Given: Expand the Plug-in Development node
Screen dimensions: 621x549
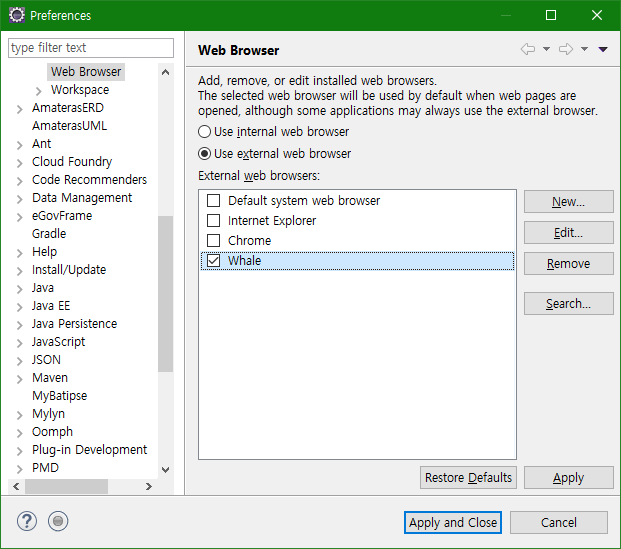Looking at the screenshot, I should click(x=20, y=451).
